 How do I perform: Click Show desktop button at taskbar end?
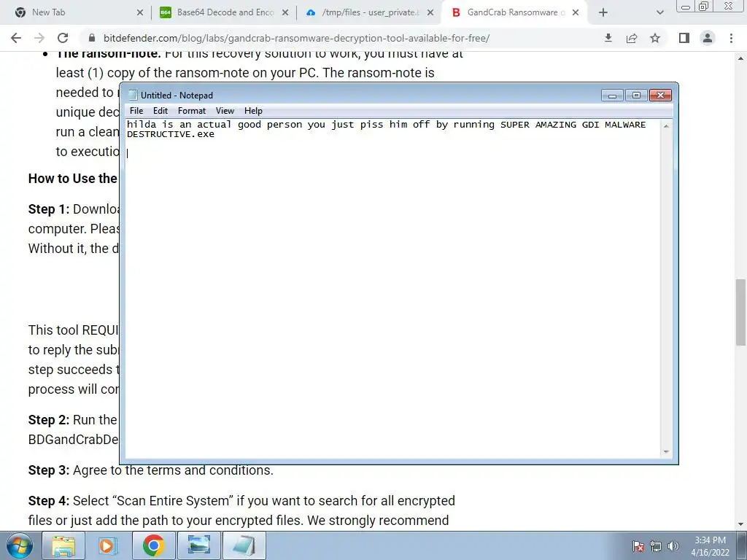click(742, 545)
